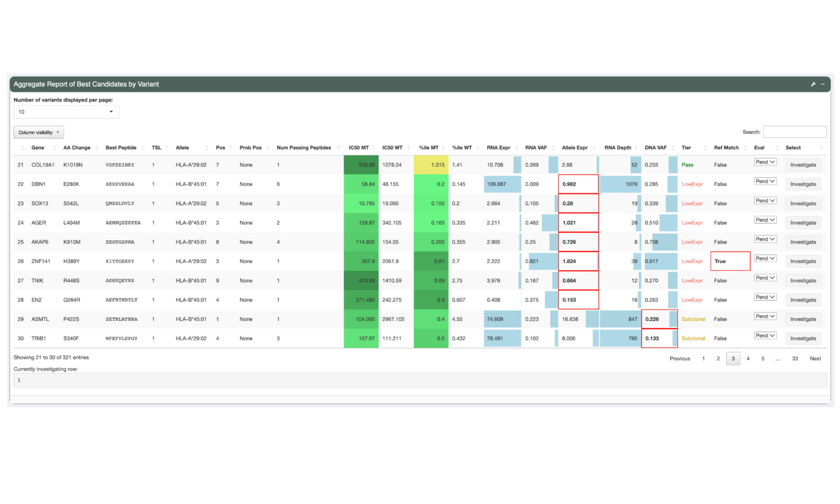Sort by IC50 MT column header
The image size is (840, 504).
tap(359, 148)
